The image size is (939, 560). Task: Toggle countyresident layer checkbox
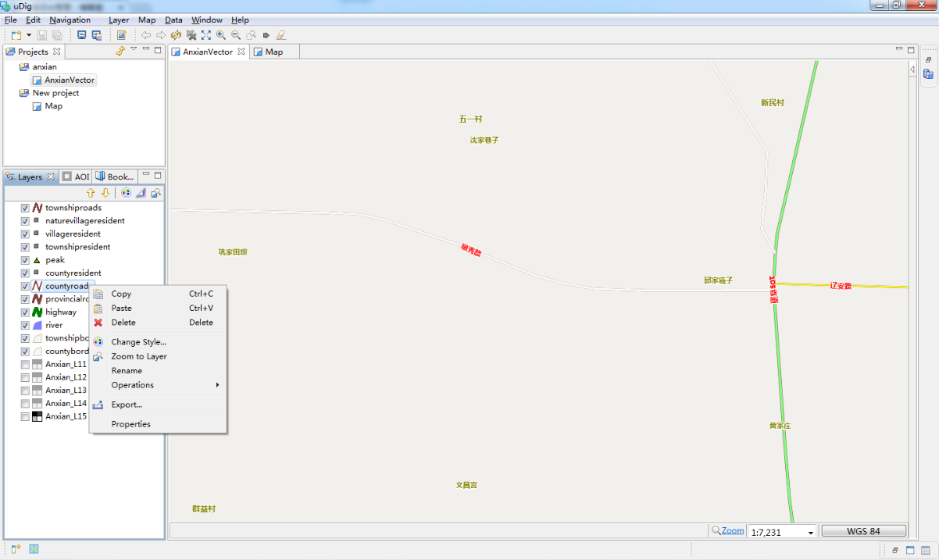(x=25, y=273)
